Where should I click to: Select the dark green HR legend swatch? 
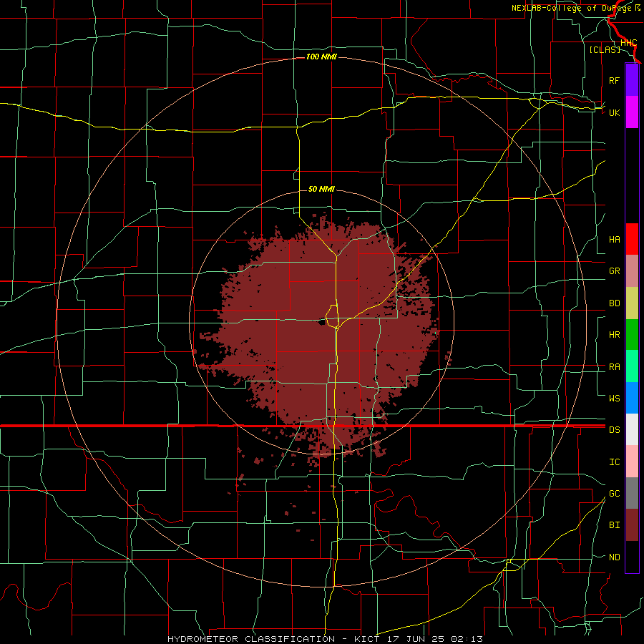click(x=632, y=335)
